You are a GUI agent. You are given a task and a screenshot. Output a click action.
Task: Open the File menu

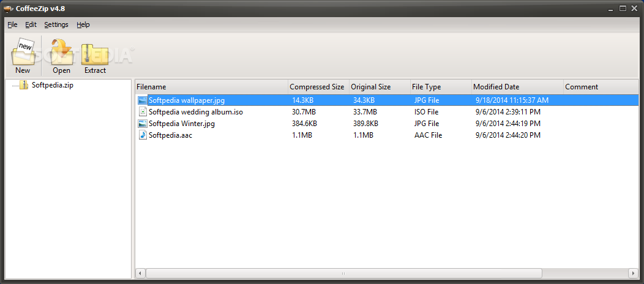point(12,24)
